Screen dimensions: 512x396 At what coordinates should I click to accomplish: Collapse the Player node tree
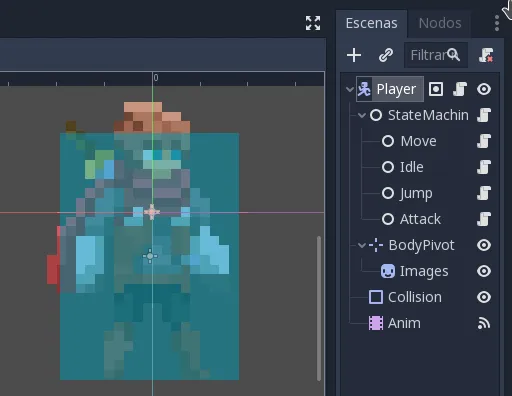(350, 89)
